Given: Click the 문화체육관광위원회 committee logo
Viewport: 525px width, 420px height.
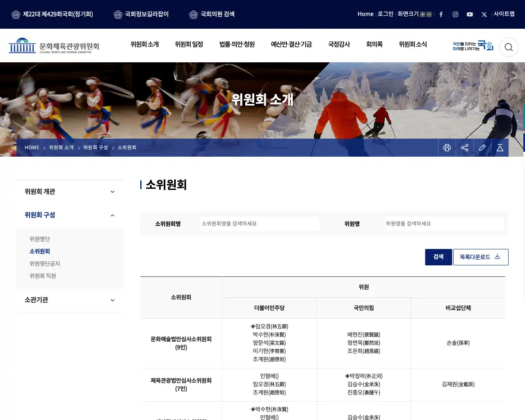Looking at the screenshot, I should 54,46.
